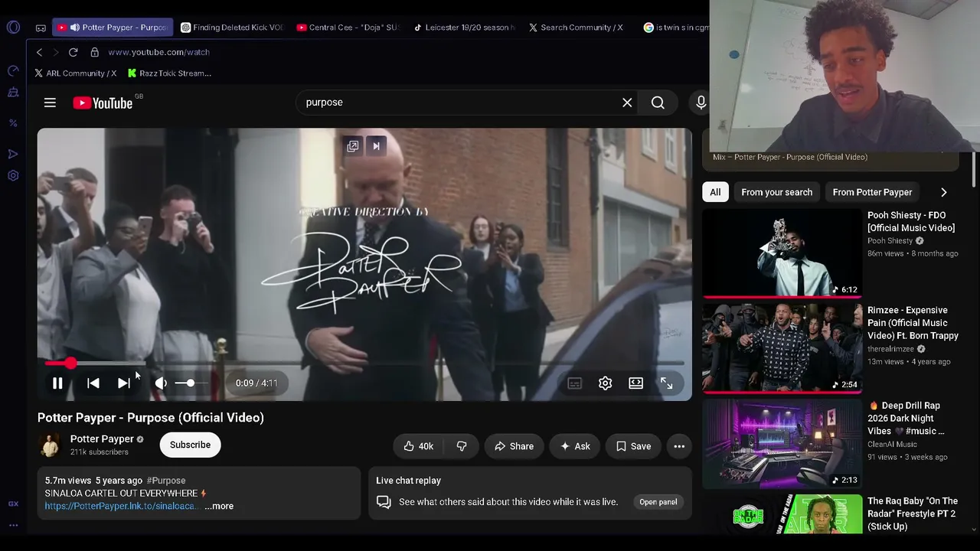Viewport: 980px width, 551px height.
Task: Enter full screen mode
Action: [667, 383]
